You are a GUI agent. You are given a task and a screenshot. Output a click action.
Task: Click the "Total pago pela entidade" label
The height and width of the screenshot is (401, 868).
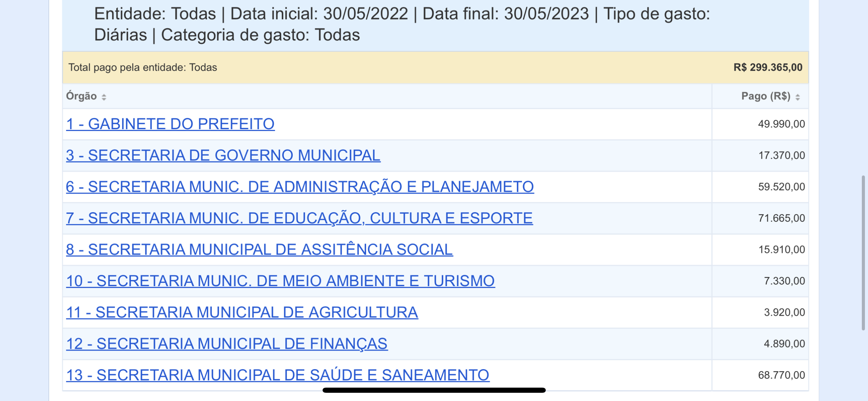tap(143, 68)
